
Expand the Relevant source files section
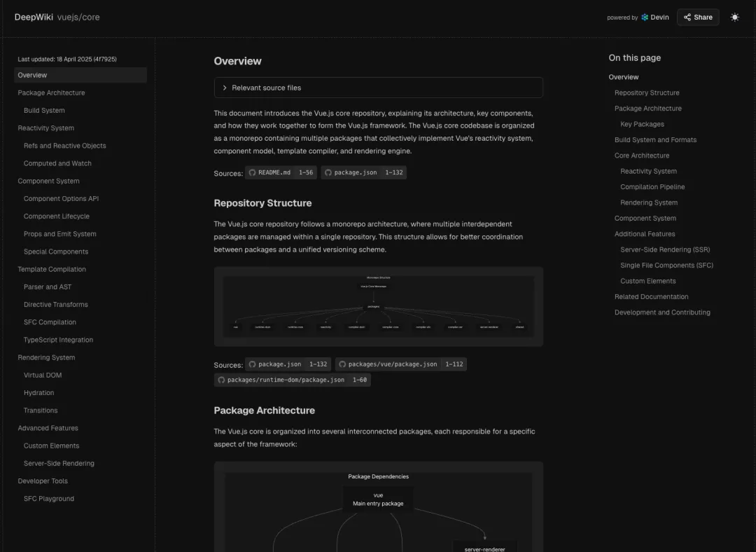(x=378, y=88)
